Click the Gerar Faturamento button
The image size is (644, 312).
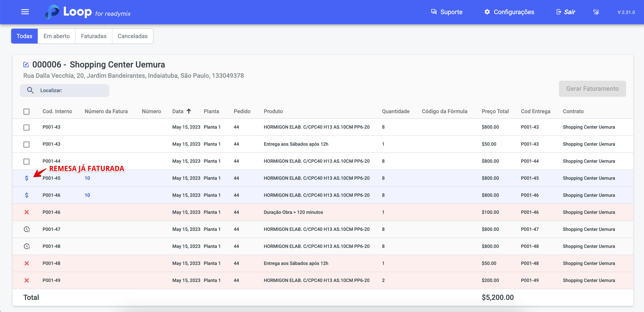coord(592,89)
